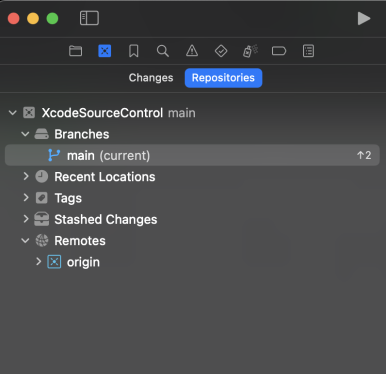386x374 pixels.
Task: Expand Recent Locations
Action: (x=26, y=176)
